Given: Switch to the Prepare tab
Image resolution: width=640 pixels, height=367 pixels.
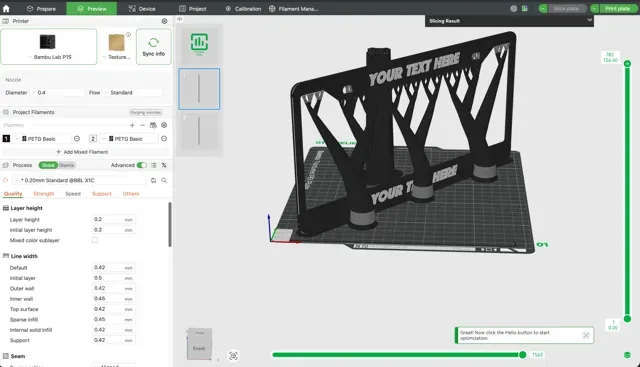Looking at the screenshot, I should (41, 9).
